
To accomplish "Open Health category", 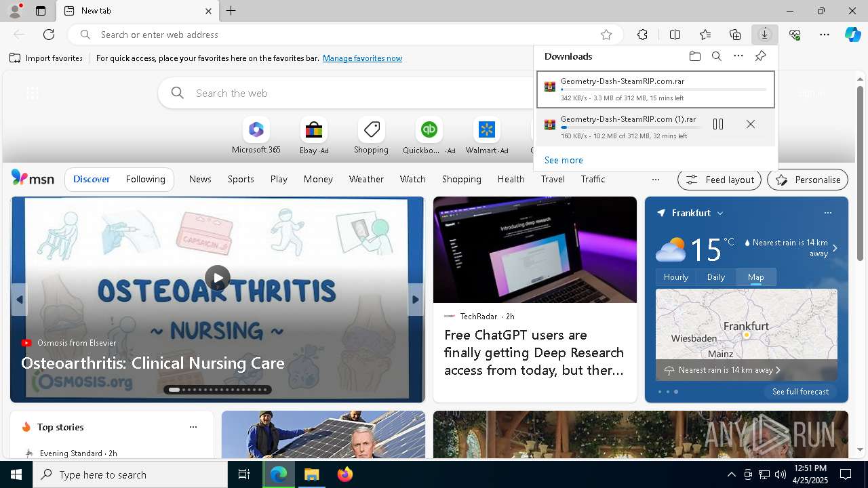I will click(x=511, y=179).
